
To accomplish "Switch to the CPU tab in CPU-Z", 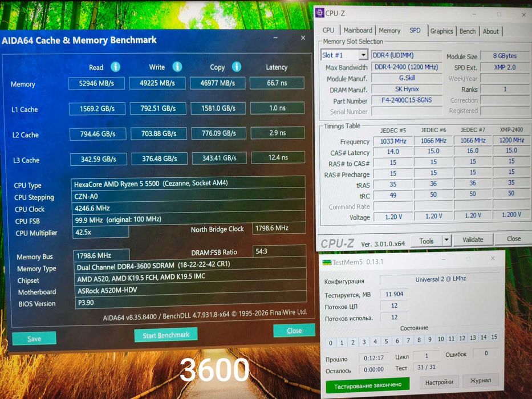I will coord(328,30).
